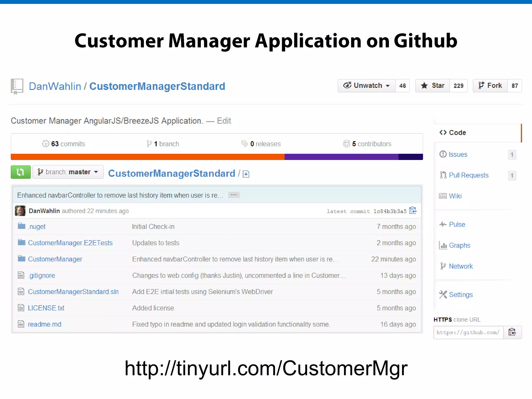Open the CustomerManagerStandard.sln file link

click(73, 291)
